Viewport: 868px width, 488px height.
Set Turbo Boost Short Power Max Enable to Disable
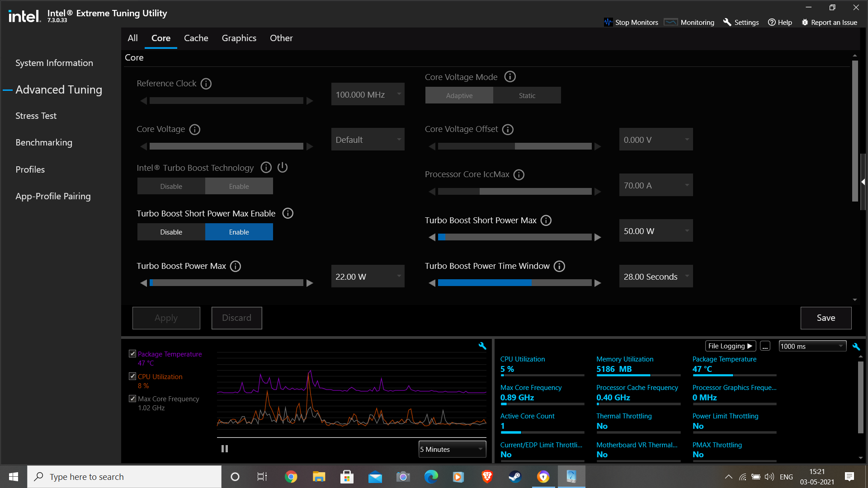pos(171,232)
